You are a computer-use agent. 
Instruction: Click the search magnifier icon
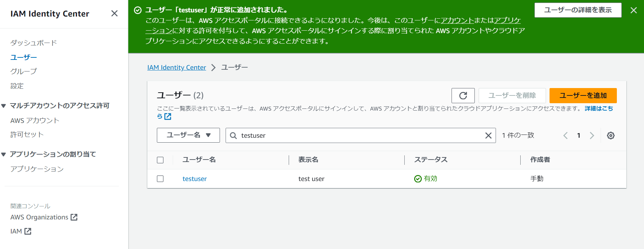(x=233, y=136)
